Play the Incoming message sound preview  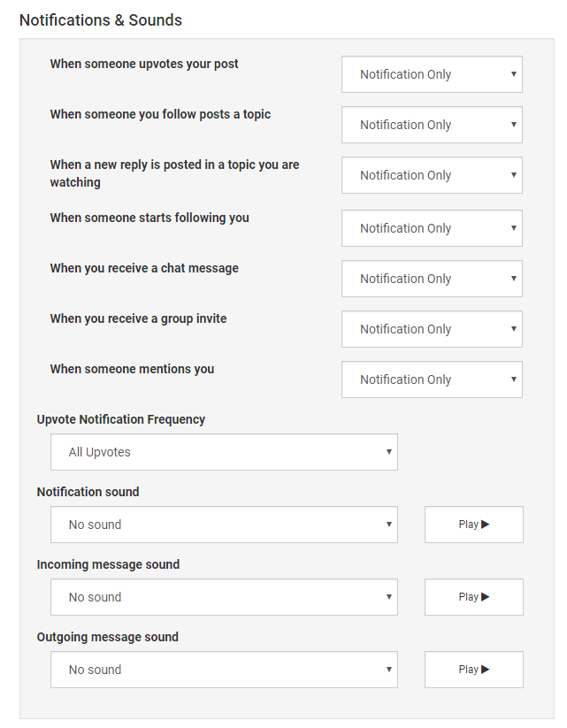[x=473, y=597]
